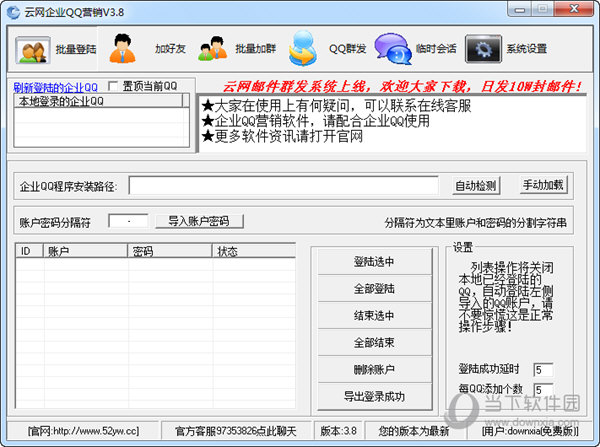Close the 云网企业QQ营销 window
The image size is (600, 447).
(x=574, y=9)
